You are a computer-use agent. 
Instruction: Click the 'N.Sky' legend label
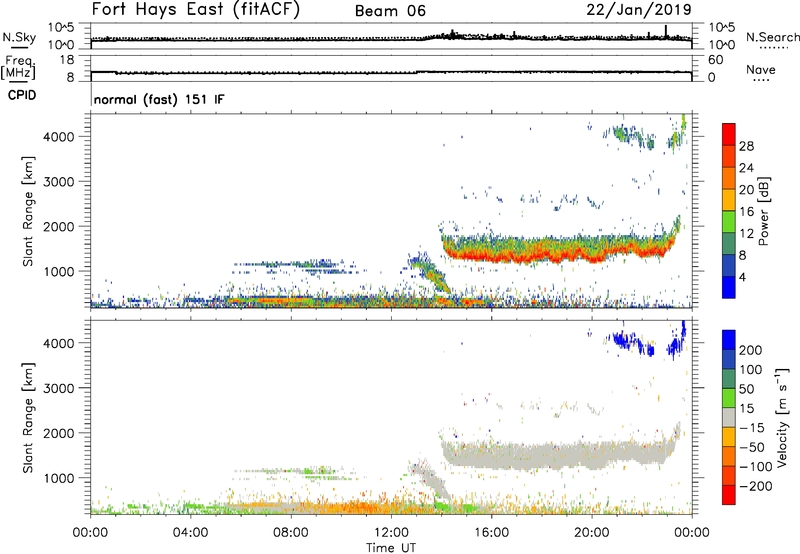point(19,37)
